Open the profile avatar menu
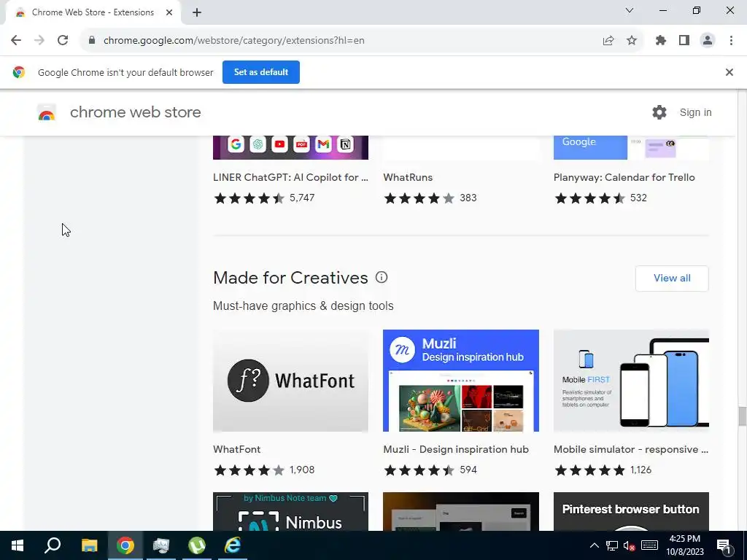This screenshot has width=747, height=560. 708,41
